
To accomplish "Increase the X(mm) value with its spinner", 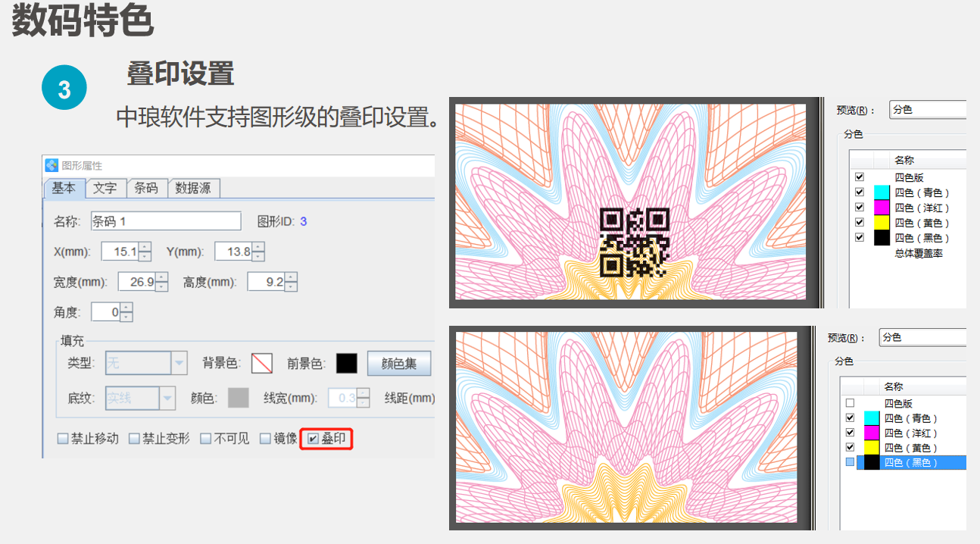I will [x=145, y=247].
